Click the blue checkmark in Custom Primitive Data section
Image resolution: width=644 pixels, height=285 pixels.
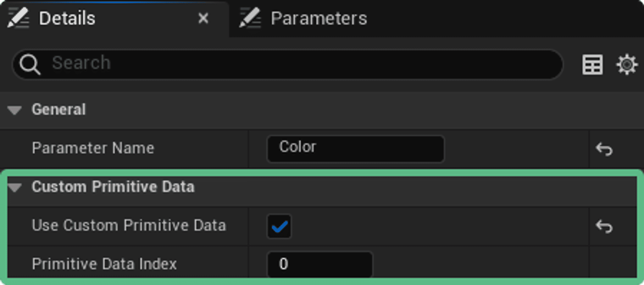point(279,226)
